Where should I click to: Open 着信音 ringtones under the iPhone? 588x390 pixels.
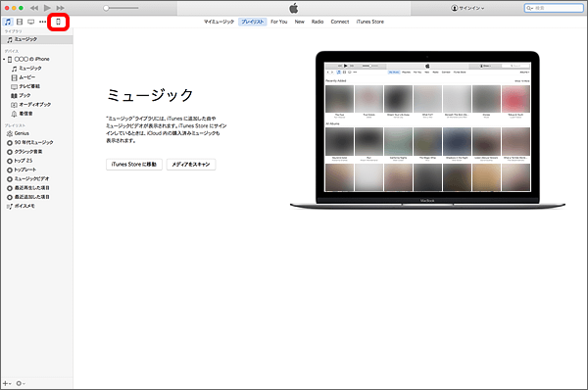pyautogui.click(x=37, y=114)
